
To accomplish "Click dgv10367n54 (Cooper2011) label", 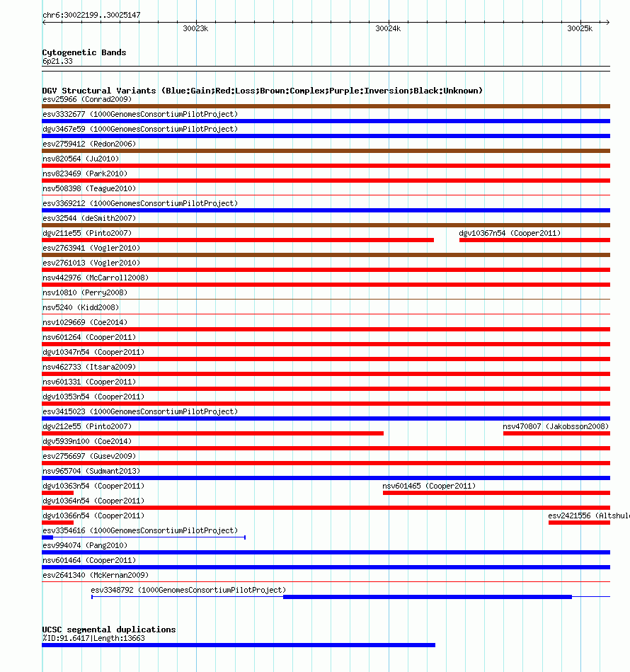I will pyautogui.click(x=510, y=233).
